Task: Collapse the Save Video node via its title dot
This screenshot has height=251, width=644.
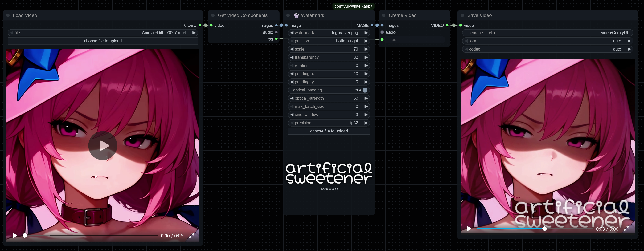Action: pos(462,15)
